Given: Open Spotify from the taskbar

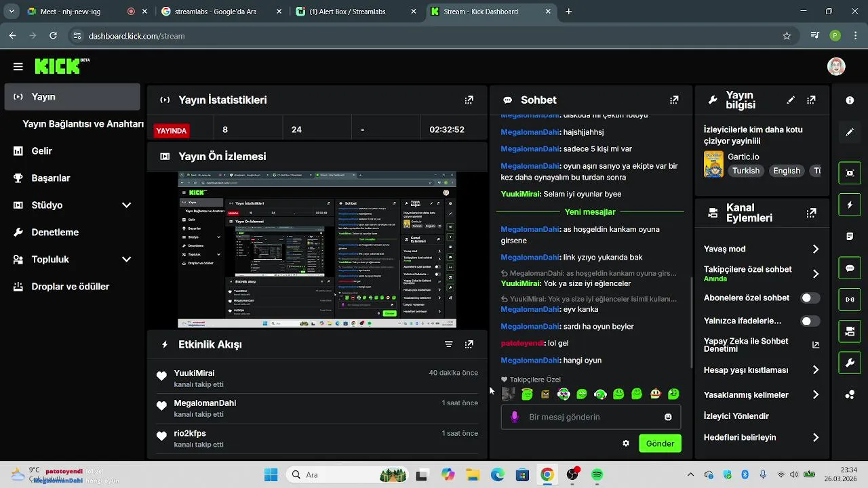Looking at the screenshot, I should click(597, 474).
